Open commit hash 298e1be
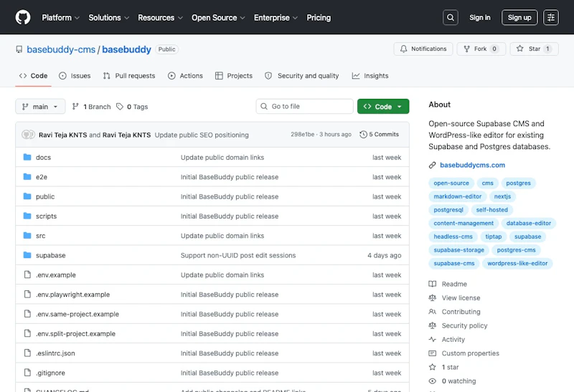This screenshot has height=392, width=574. [x=302, y=135]
